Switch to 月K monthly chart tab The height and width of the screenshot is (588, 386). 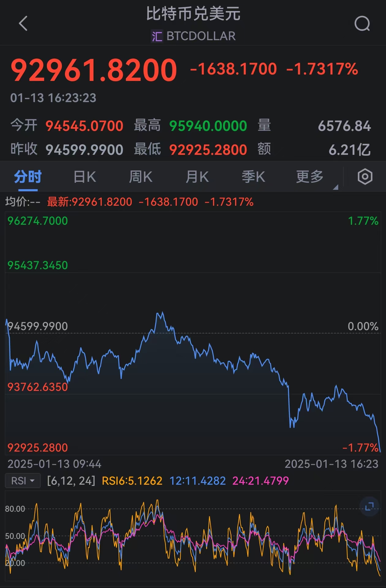(x=197, y=177)
